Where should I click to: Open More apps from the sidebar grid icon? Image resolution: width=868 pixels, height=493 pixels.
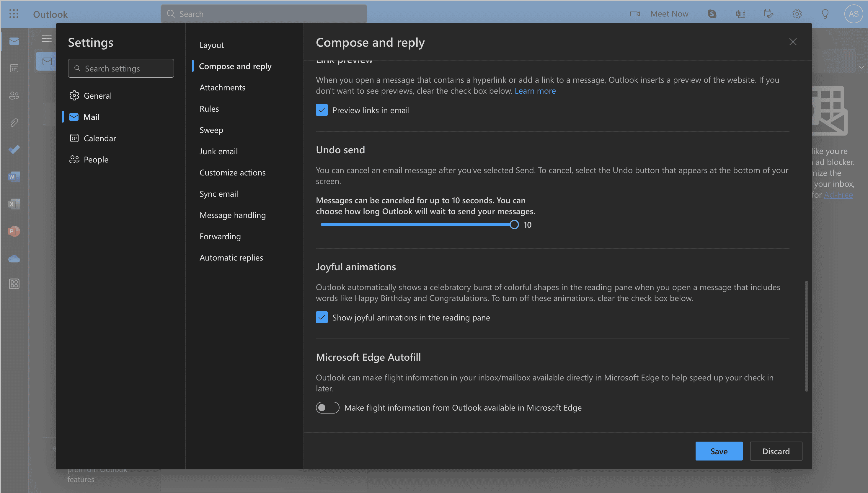coord(14,284)
